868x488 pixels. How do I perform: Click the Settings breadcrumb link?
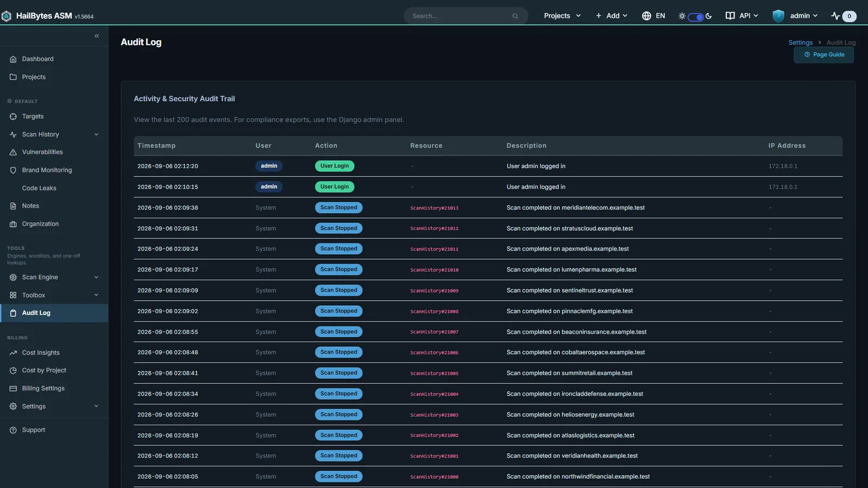point(800,42)
